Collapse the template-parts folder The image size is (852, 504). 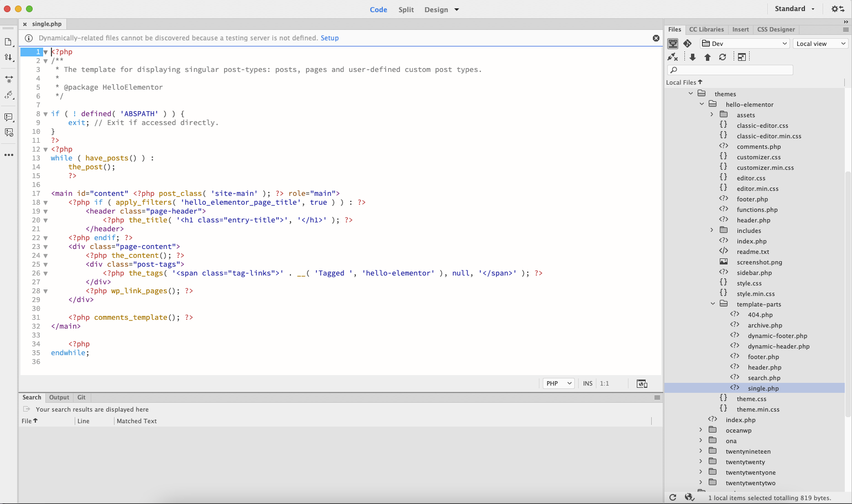pos(713,304)
